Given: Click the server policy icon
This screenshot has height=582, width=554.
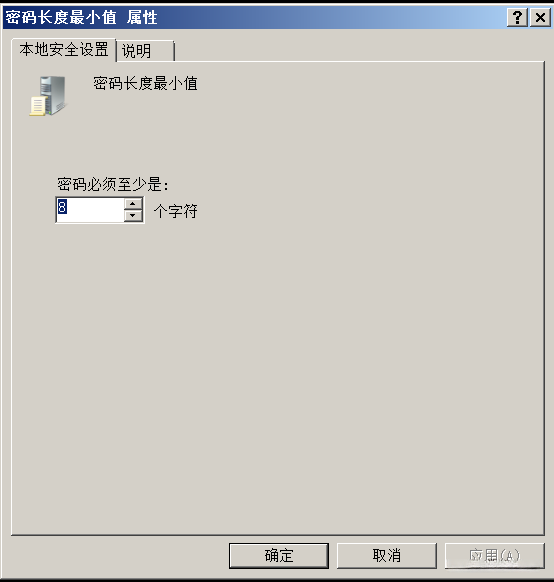Looking at the screenshot, I should pyautogui.click(x=48, y=96).
